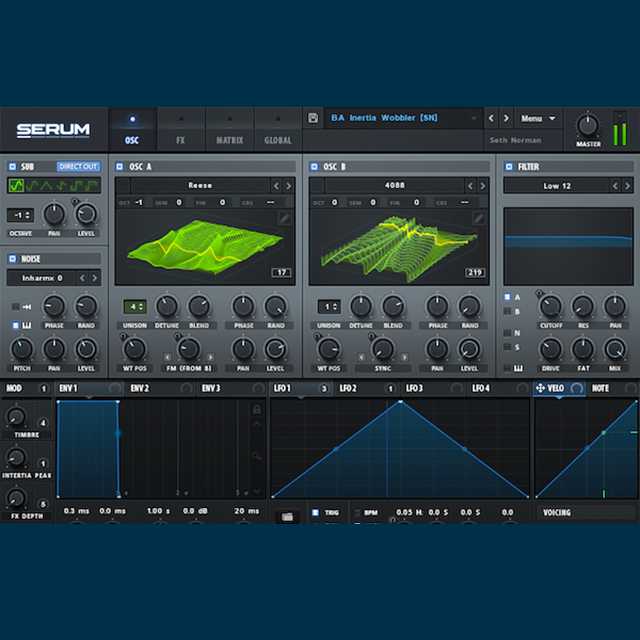The height and width of the screenshot is (640, 640).
Task: Open the Menu dropdown in the header
Action: click(x=538, y=118)
